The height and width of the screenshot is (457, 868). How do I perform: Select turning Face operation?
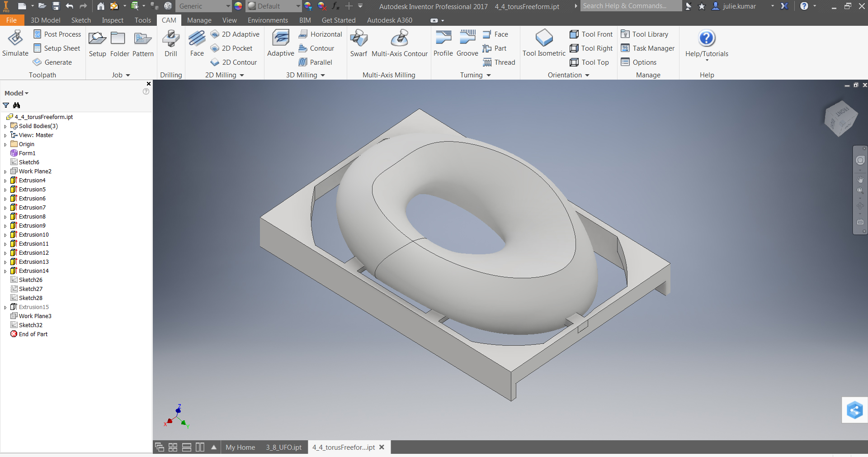click(495, 34)
